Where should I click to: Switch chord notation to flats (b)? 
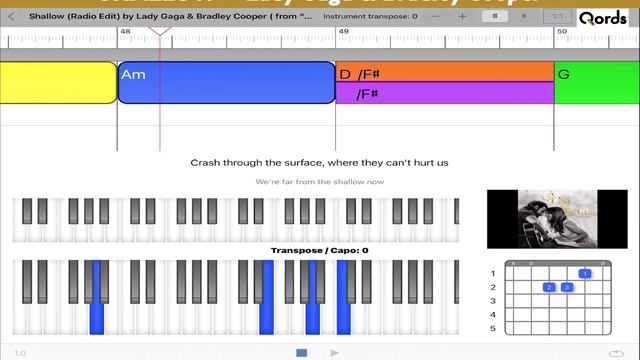(x=524, y=16)
